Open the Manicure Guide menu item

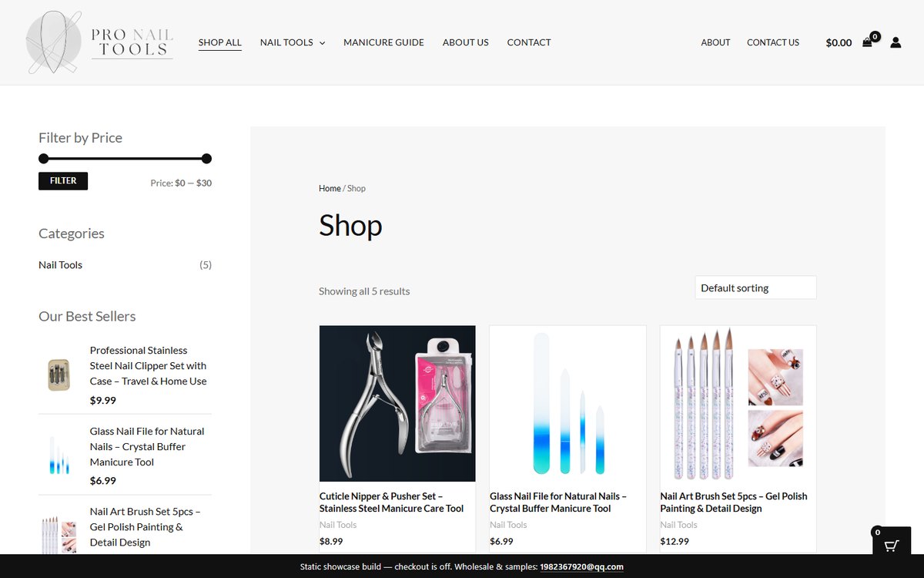coord(383,42)
